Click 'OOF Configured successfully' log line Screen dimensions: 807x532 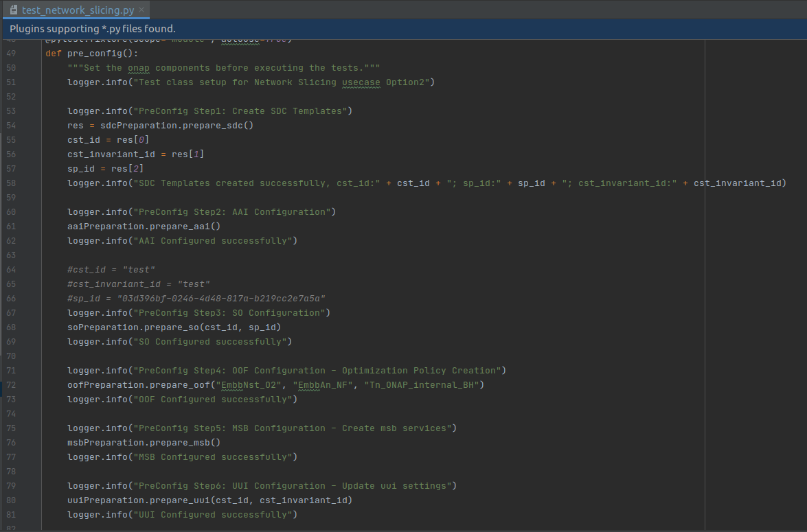[182, 400]
